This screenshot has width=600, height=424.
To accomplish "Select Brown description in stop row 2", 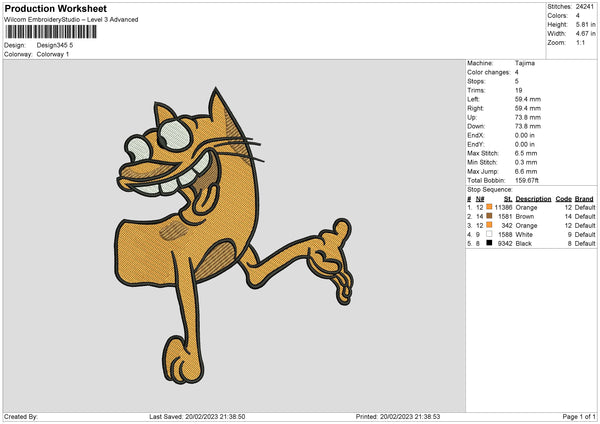I will pyautogui.click(x=525, y=217).
